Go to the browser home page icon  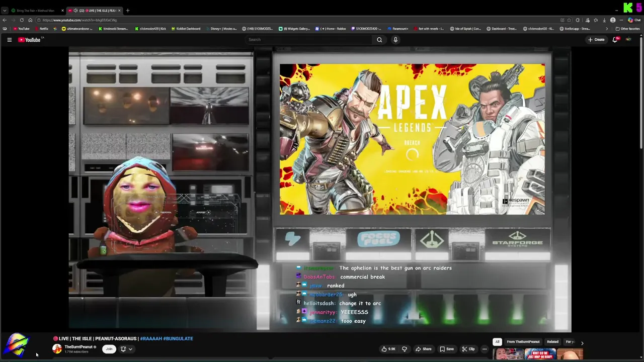pos(30,20)
